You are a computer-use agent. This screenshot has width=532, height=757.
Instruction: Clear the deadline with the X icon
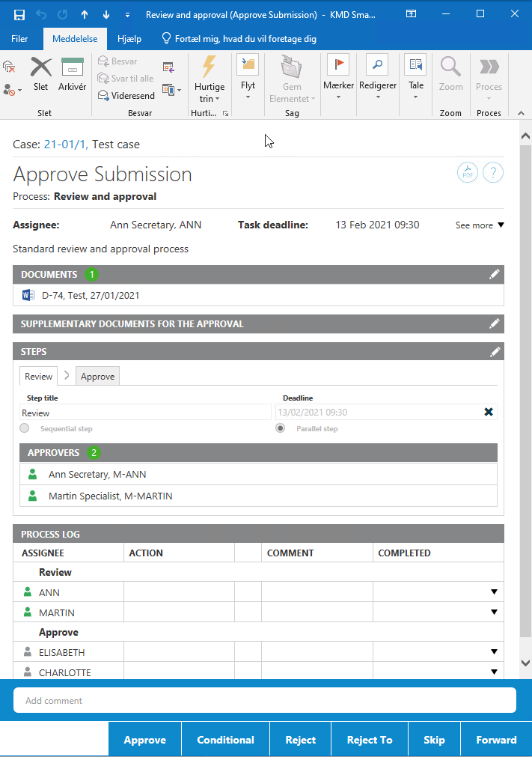tap(489, 412)
